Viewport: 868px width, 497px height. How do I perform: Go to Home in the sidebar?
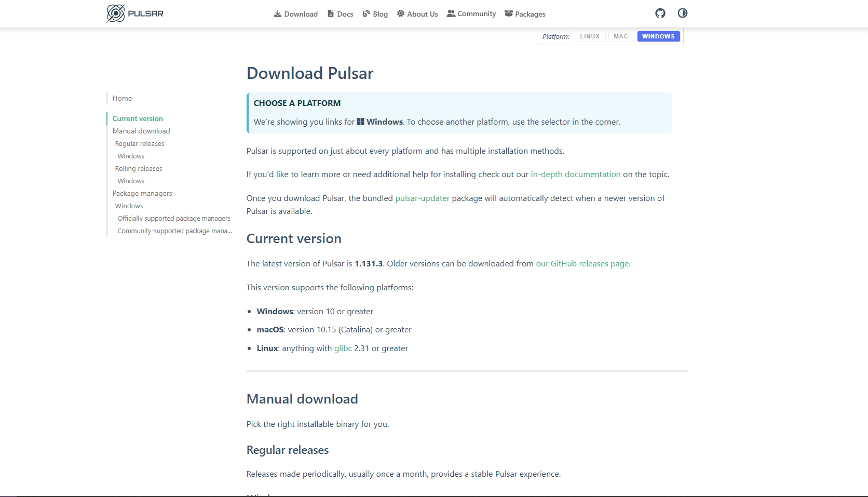(122, 98)
